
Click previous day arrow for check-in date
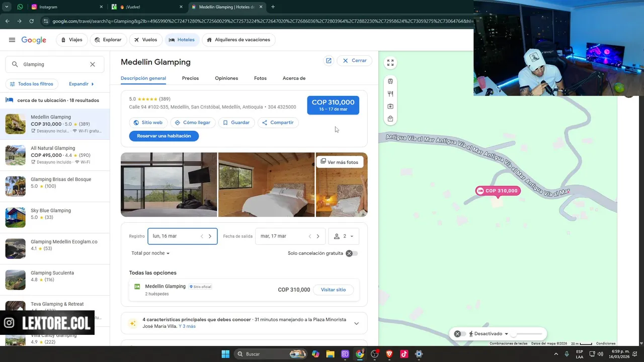[202, 236]
